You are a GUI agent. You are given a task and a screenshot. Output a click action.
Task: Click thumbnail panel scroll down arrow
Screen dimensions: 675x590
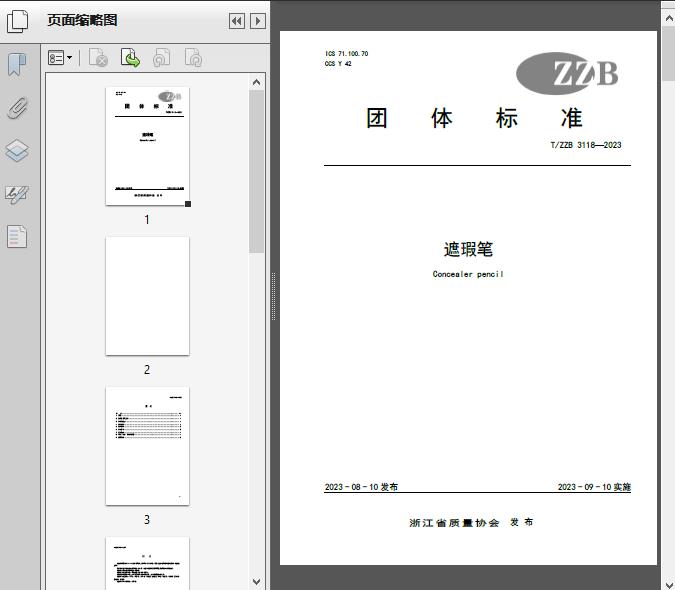257,581
